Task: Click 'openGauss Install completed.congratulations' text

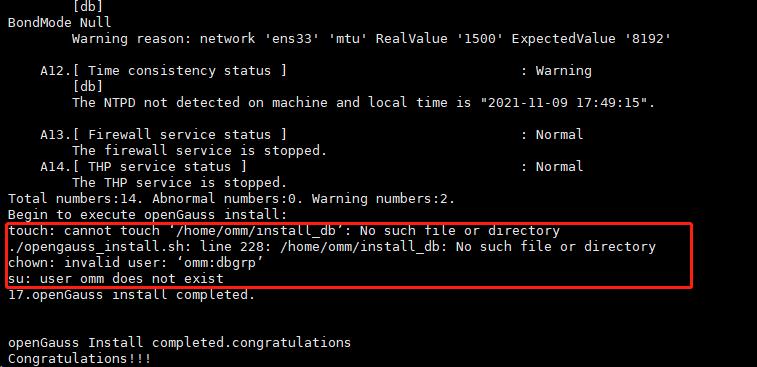Action: 179,343
